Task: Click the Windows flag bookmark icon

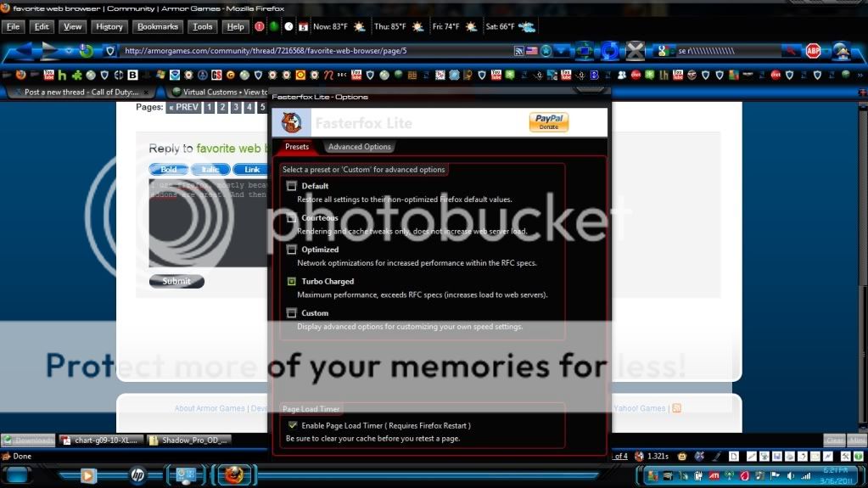Action: point(160,75)
